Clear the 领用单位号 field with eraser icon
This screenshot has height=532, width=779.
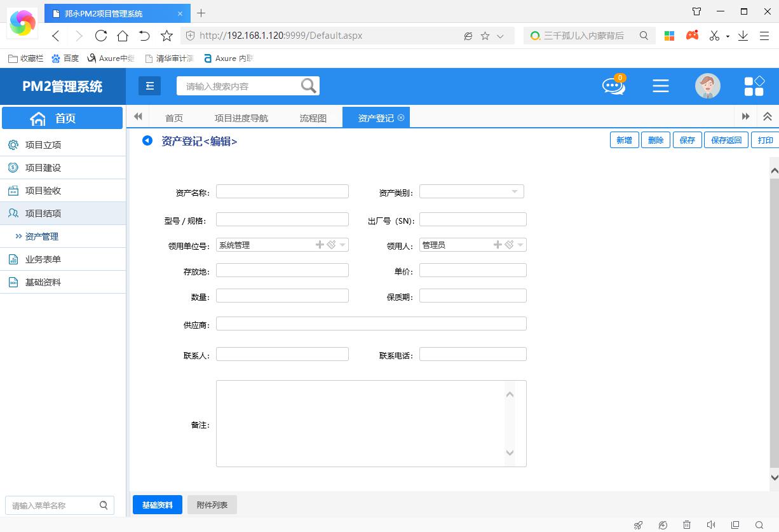click(x=331, y=245)
